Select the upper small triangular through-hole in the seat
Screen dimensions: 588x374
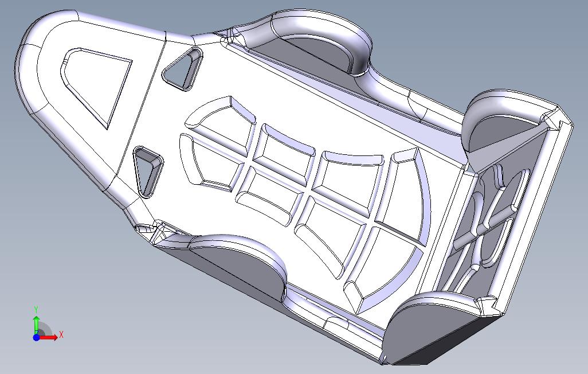[x=183, y=69]
